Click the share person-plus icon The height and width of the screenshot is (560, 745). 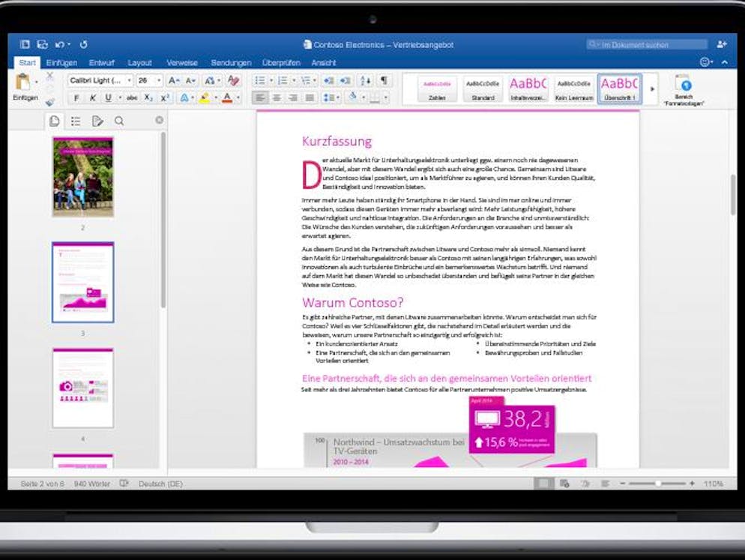coord(722,44)
